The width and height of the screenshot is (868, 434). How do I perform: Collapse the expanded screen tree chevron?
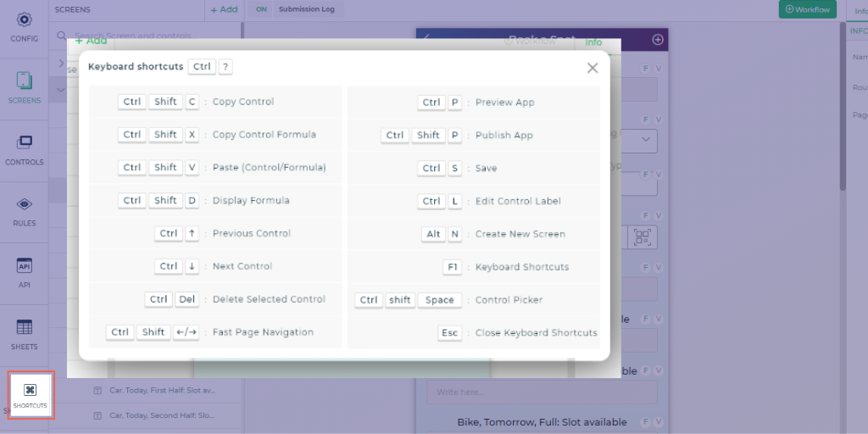coord(61,90)
